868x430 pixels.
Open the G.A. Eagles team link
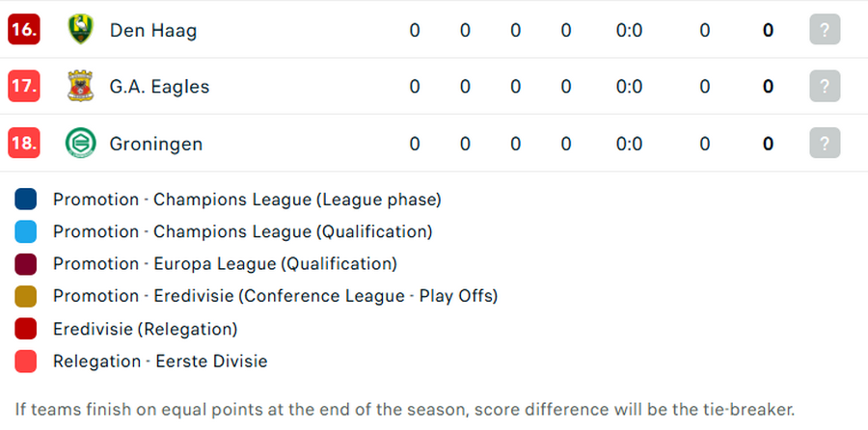tap(159, 87)
